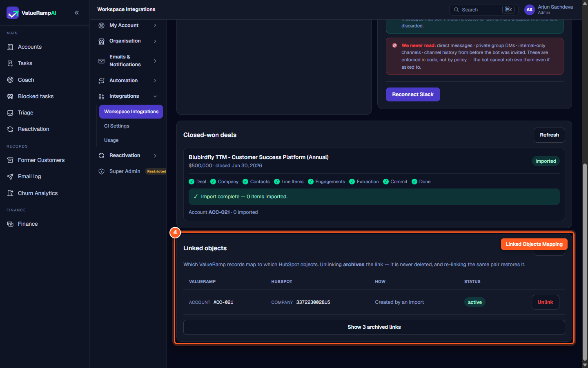Click the Integrations grid icon

pos(102,96)
